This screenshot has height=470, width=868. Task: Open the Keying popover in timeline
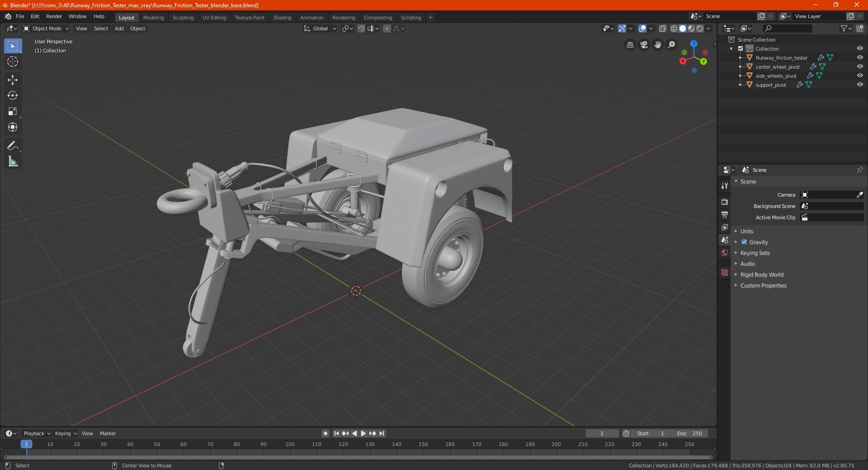[66, 433]
